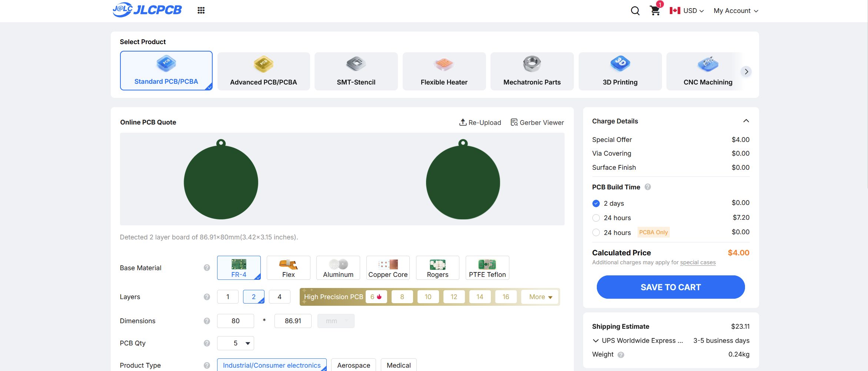Select the 2 days build time
Viewport: 868px width, 371px height.
[596, 203]
